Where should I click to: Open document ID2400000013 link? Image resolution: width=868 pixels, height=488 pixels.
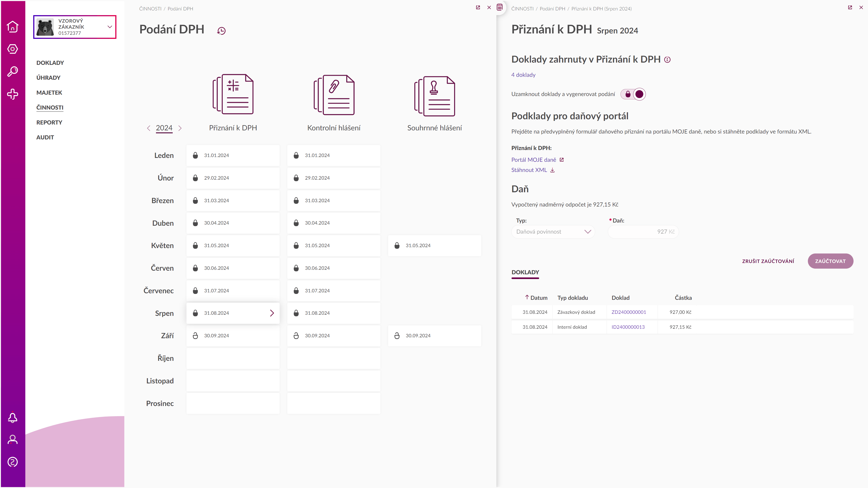(628, 327)
